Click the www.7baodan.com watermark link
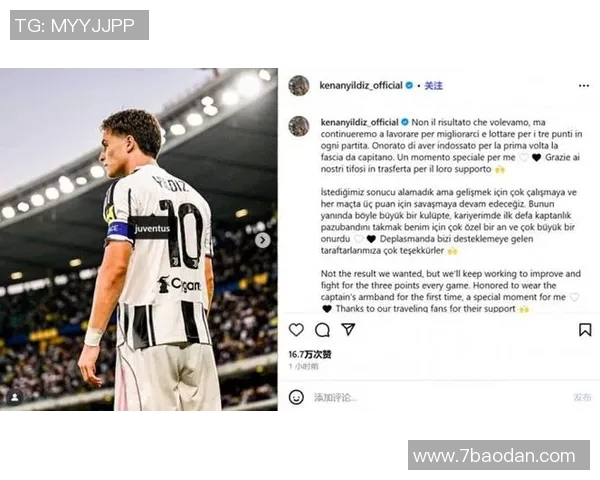The width and height of the screenshot is (600, 480). coord(499,456)
